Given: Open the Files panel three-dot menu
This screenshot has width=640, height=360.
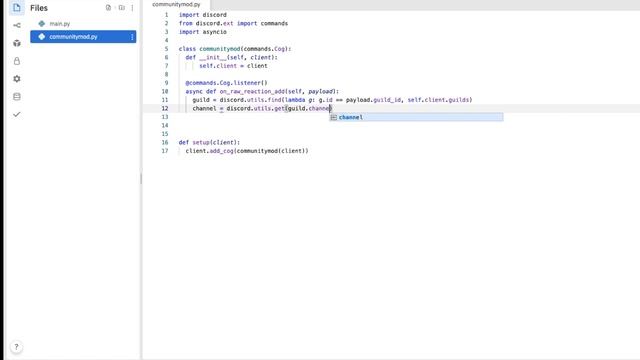Looking at the screenshot, I should pyautogui.click(x=132, y=8).
